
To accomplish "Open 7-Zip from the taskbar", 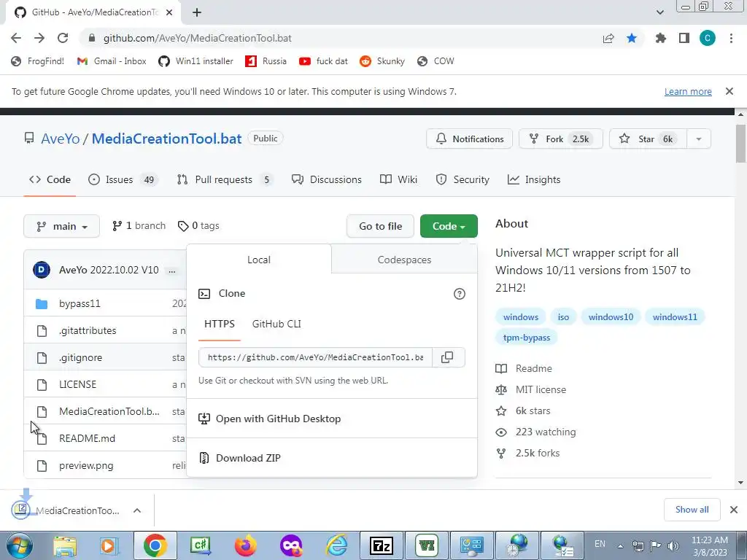I will click(x=382, y=545).
